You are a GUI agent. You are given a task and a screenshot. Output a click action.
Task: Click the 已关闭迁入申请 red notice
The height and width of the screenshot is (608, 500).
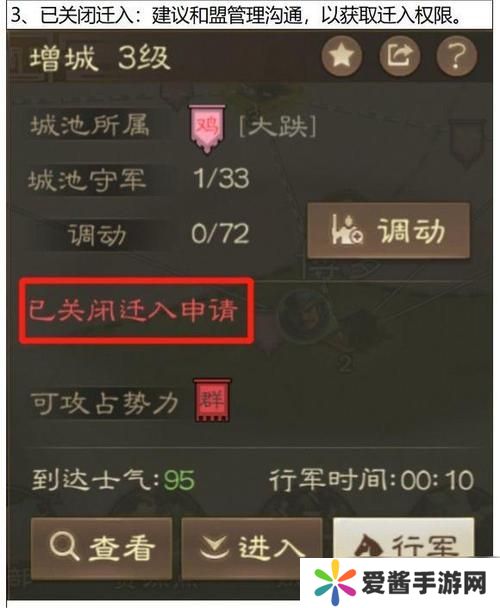click(x=133, y=311)
